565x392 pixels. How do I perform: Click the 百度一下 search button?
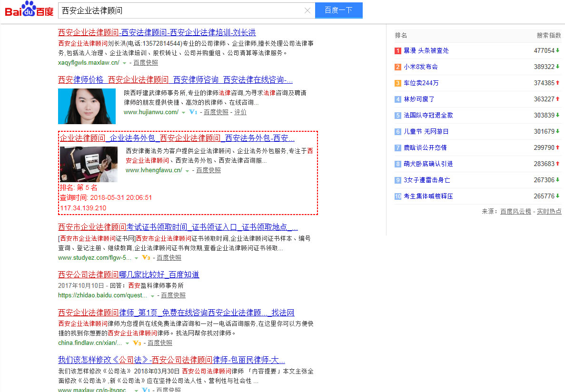pos(339,10)
